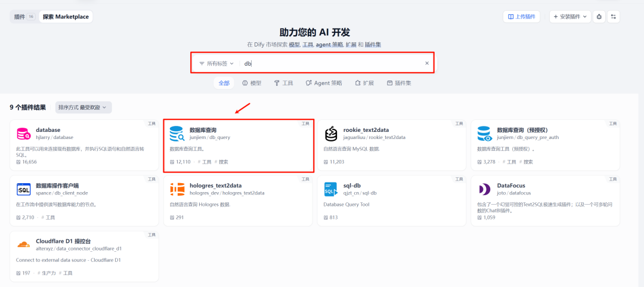Viewport: 644px width, 287px height.
Task: Open the sql-db plugin icon
Action: (330, 189)
